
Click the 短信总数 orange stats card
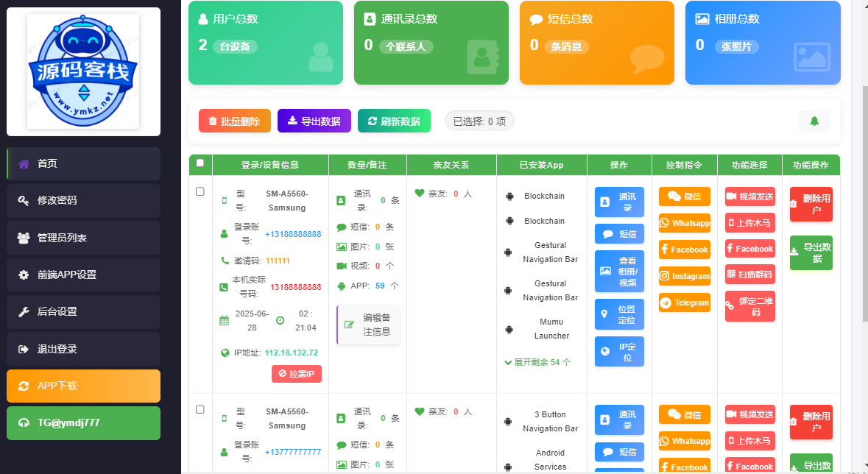tap(597, 43)
